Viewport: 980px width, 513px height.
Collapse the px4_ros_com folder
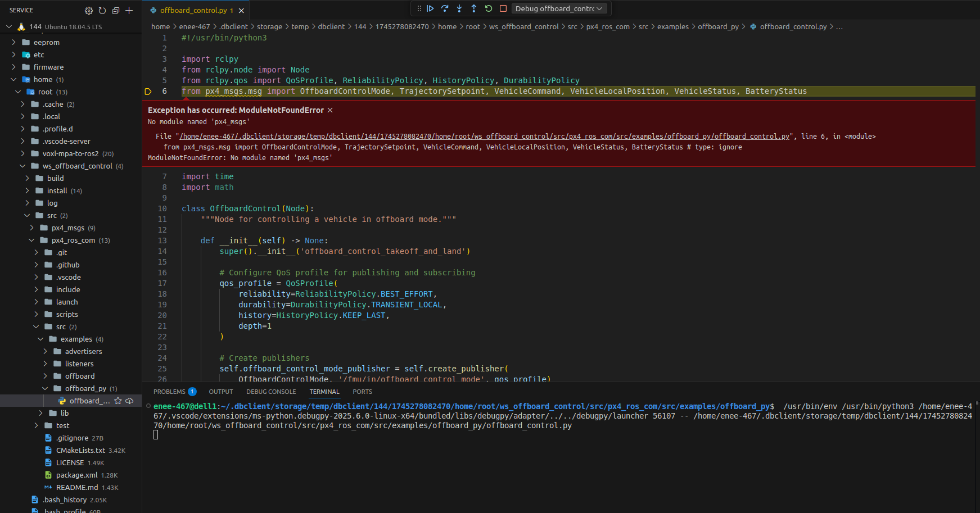coord(31,240)
